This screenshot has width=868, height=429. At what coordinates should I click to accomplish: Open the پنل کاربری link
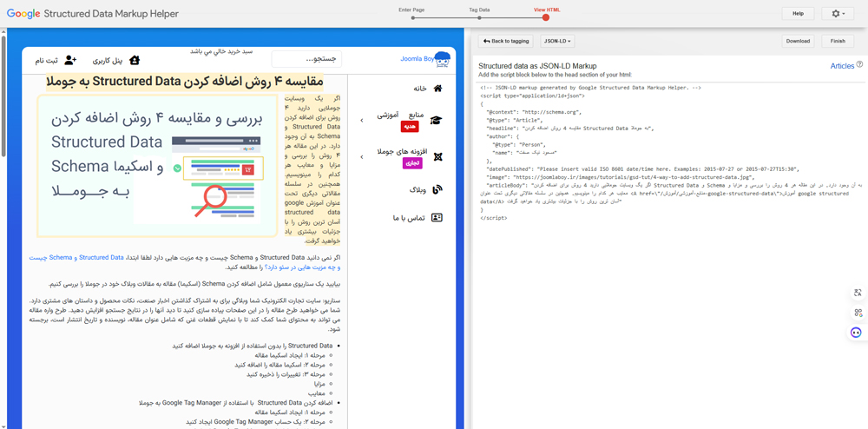coord(108,60)
